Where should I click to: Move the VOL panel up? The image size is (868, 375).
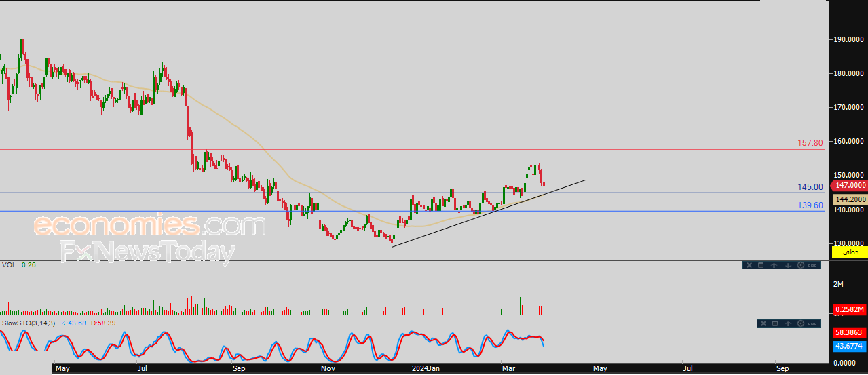point(774,265)
